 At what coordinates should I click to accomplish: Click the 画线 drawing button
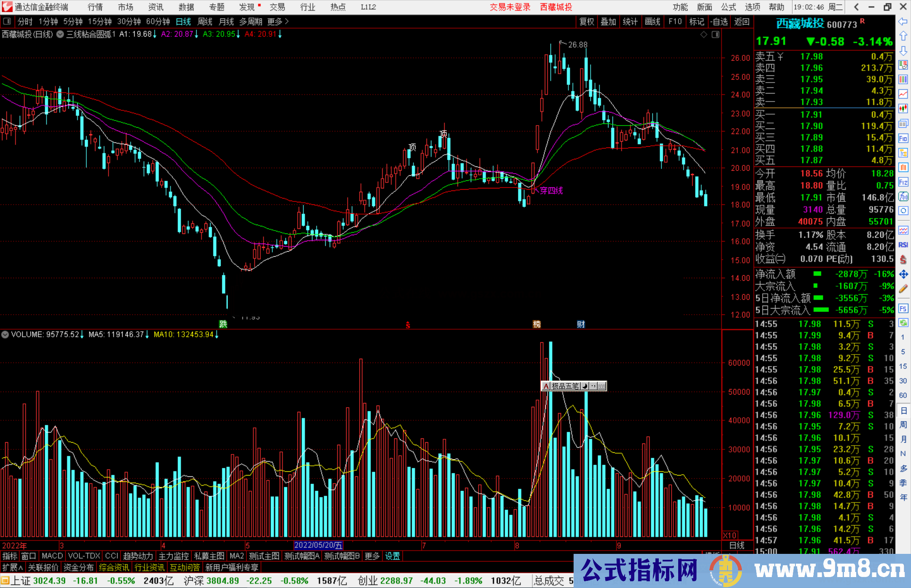click(652, 21)
